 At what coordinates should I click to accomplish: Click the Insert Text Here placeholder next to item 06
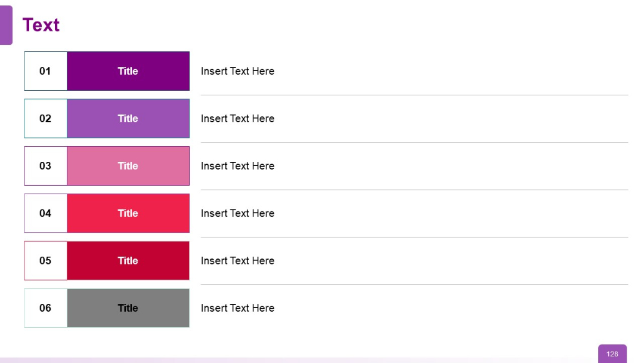coord(237,308)
